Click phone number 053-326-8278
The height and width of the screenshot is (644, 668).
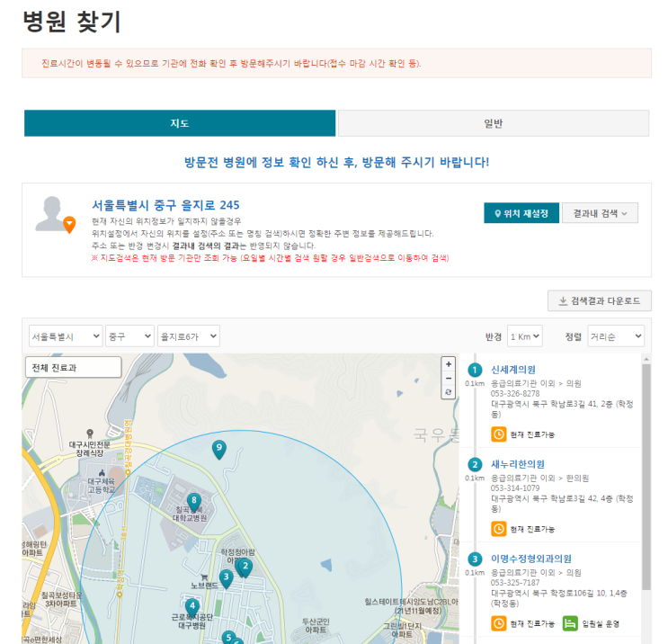(515, 393)
